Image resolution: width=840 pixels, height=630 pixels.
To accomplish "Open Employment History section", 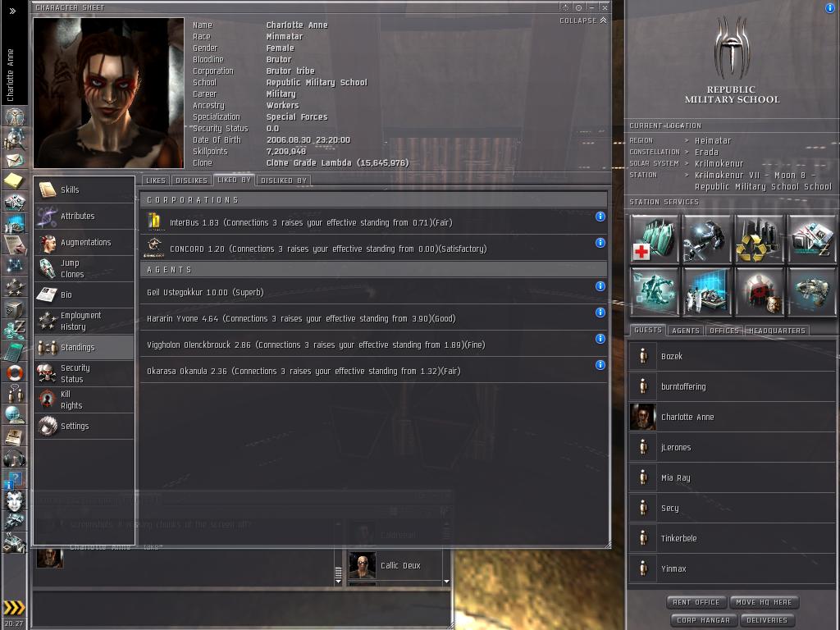I will [84, 321].
